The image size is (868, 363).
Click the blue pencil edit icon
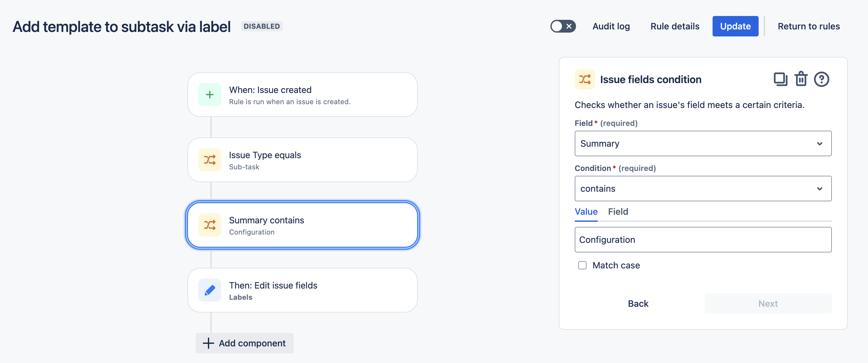tap(209, 290)
